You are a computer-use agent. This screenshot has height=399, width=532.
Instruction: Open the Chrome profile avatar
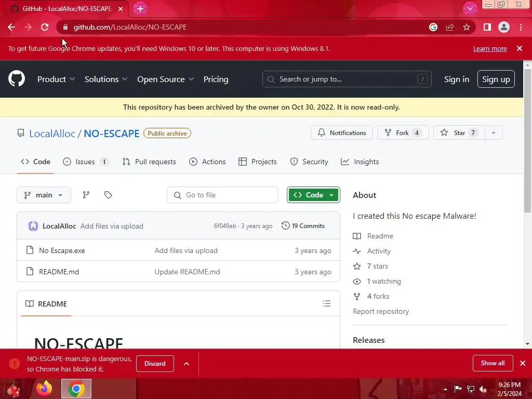(x=504, y=27)
